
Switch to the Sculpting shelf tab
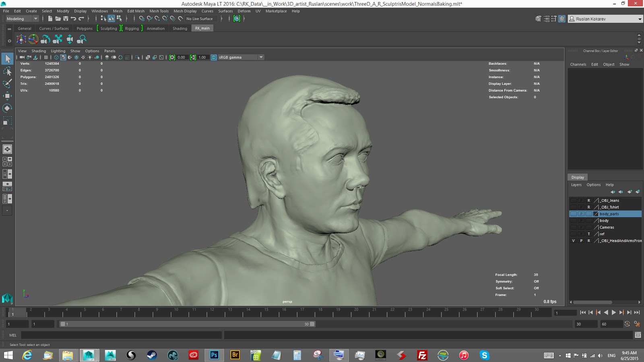[x=109, y=29]
